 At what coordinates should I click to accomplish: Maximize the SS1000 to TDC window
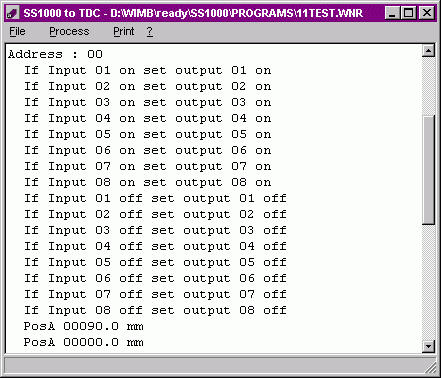[408, 13]
